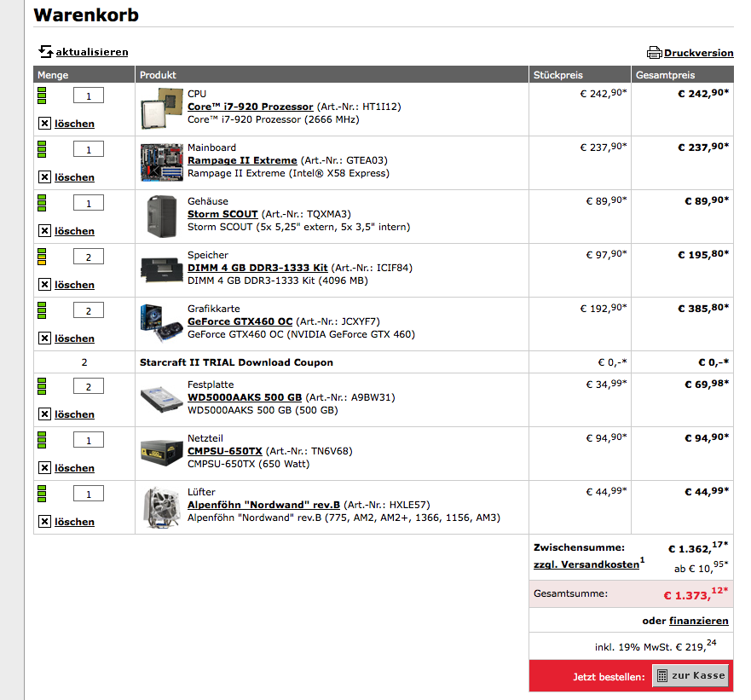The image size is (751, 700).
Task: Click the availability indicator for Mainboard row
Action: (x=42, y=149)
